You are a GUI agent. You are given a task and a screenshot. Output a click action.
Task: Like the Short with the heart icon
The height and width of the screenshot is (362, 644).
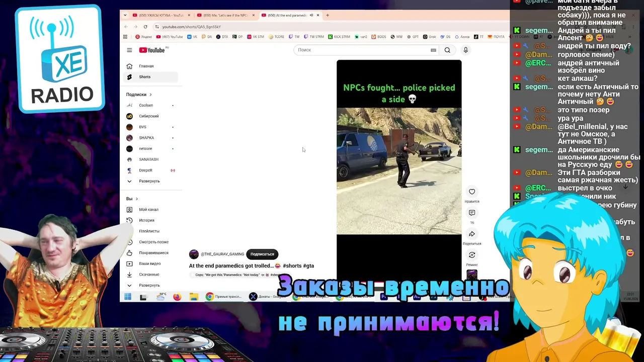click(x=472, y=192)
